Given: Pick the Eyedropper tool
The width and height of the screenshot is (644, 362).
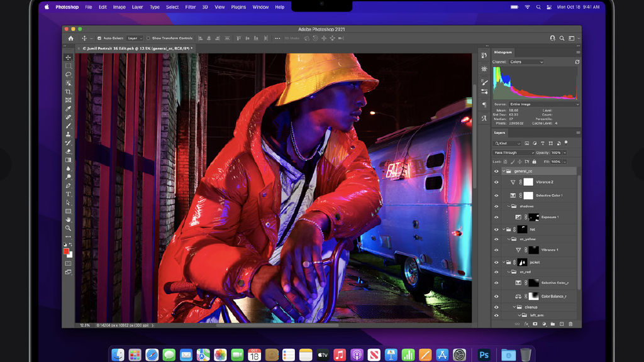Looking at the screenshot, I should pos(69,109).
